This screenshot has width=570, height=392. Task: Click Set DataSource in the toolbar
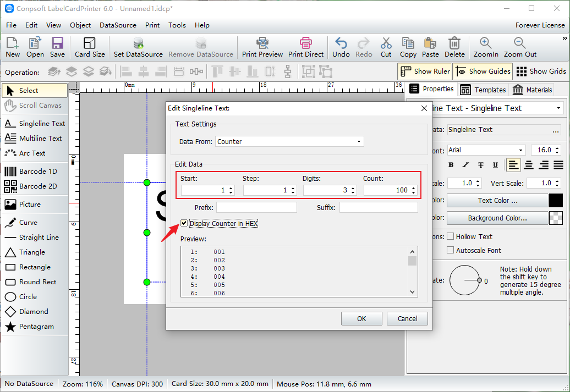[x=138, y=47]
